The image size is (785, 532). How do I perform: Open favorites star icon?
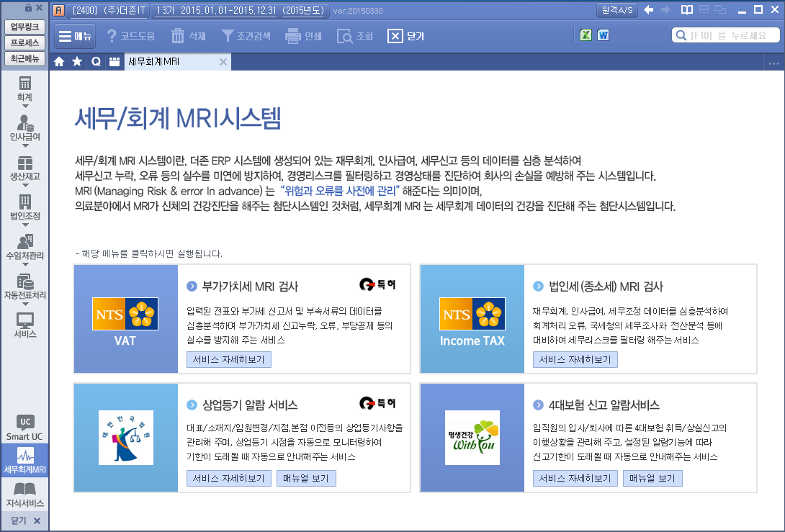77,62
